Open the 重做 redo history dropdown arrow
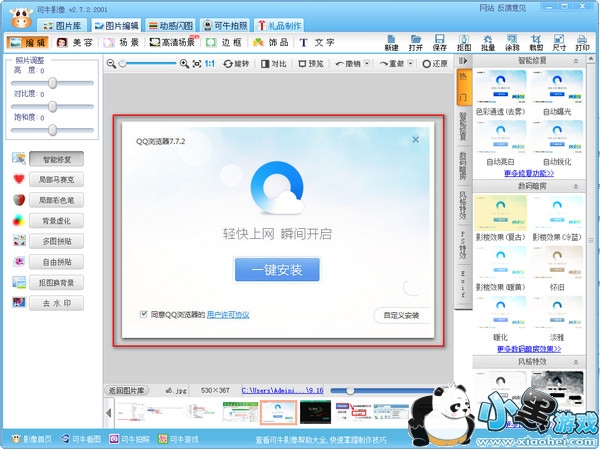Viewport: 600px width, 450px height. 410,64
